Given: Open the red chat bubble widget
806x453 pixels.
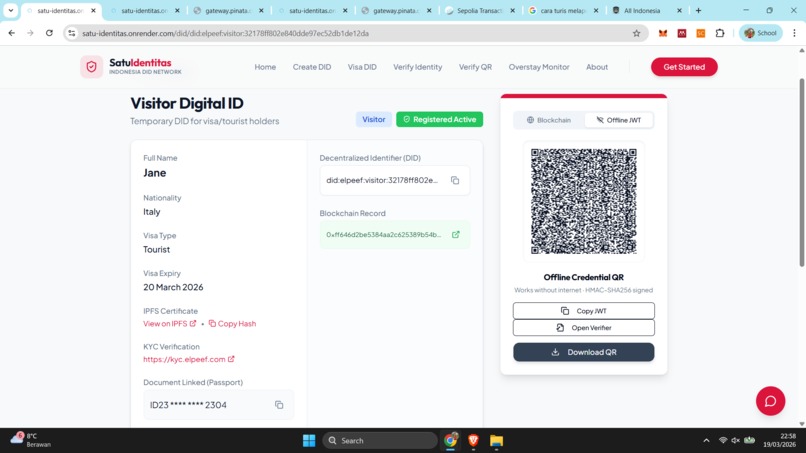Looking at the screenshot, I should point(770,401).
